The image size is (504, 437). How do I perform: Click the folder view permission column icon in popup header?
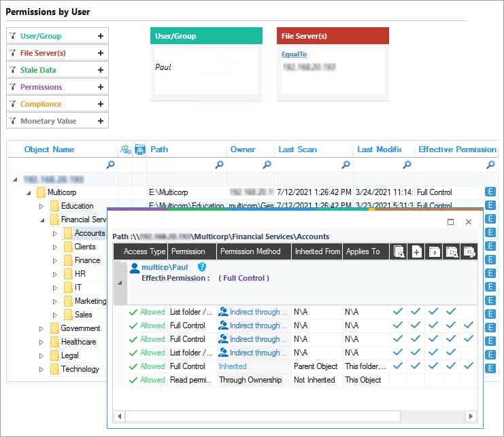(x=452, y=251)
